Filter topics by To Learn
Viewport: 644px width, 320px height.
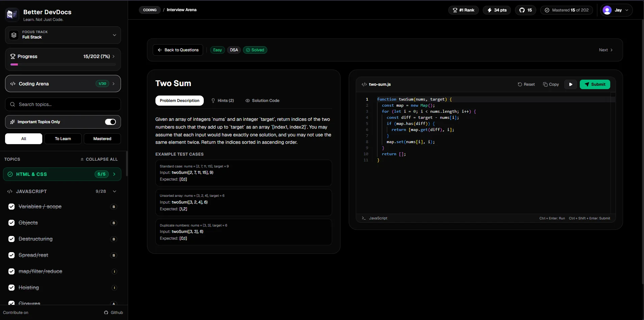[63, 139]
